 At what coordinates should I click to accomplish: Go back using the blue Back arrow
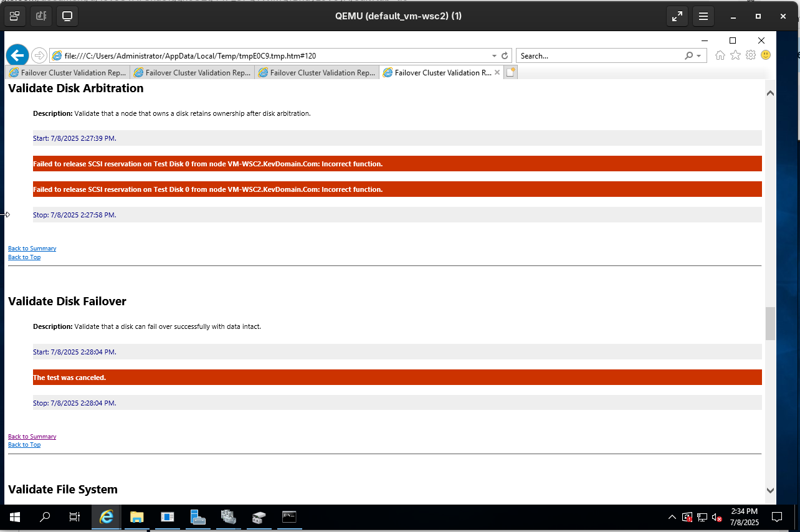(17, 55)
